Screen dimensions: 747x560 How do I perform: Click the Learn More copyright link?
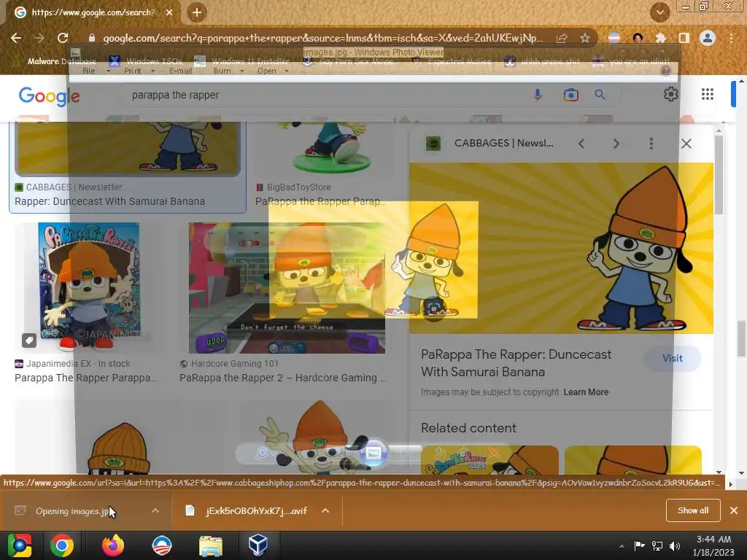[x=586, y=392]
